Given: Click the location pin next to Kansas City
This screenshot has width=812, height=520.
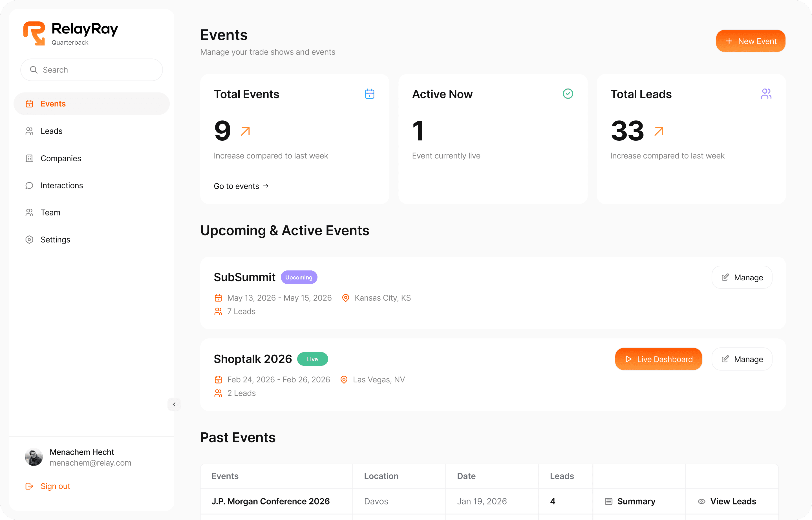Looking at the screenshot, I should [345, 298].
